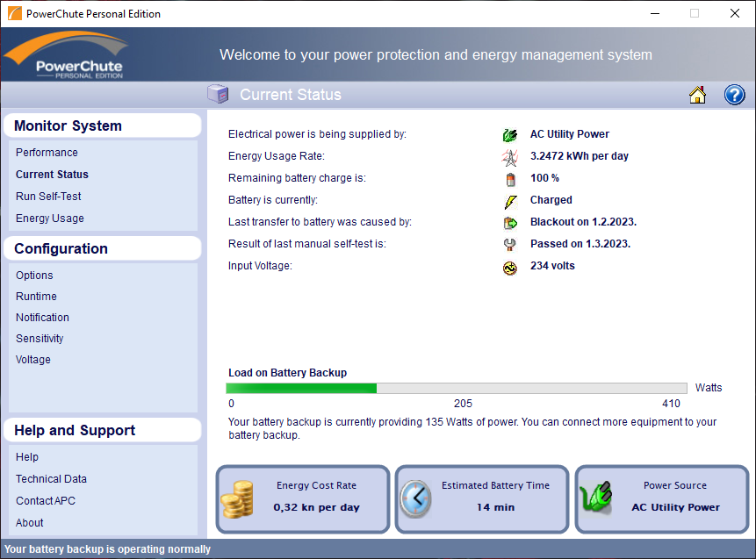Image resolution: width=756 pixels, height=559 pixels.
Task: Click the '100 %' battery charge value
Action: coord(544,178)
